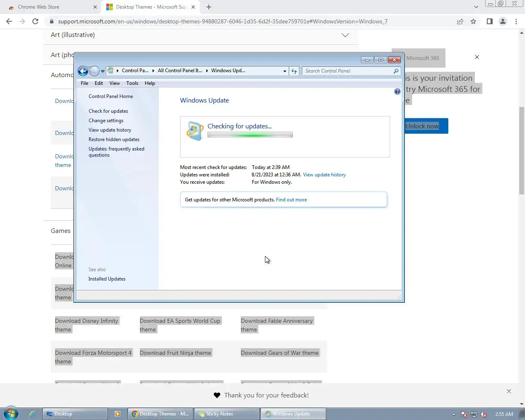Launch Internet Explorer from taskbar
Image resolution: width=525 pixels, height=420 pixels.
[x=32, y=414]
